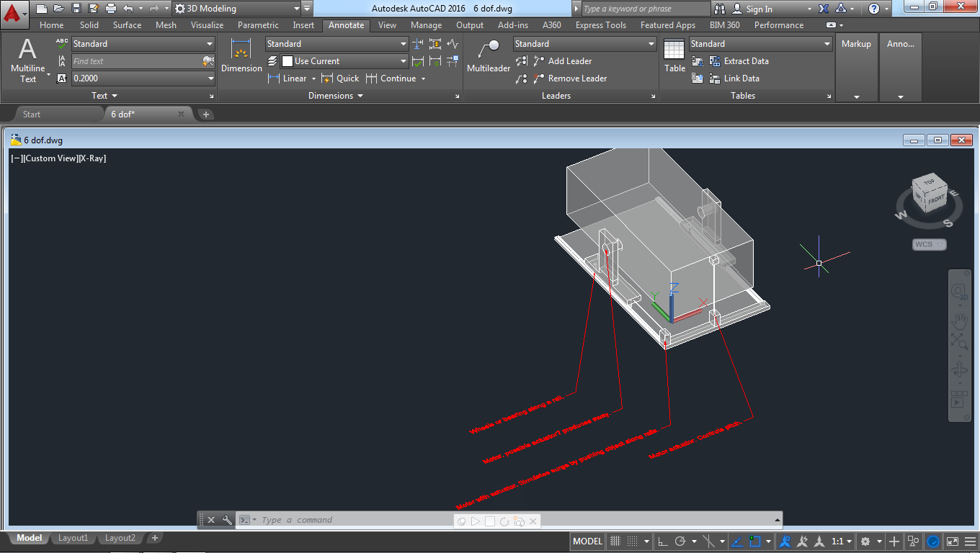Switch to the Visualize ribbon tab
980x553 pixels.
pyautogui.click(x=207, y=25)
